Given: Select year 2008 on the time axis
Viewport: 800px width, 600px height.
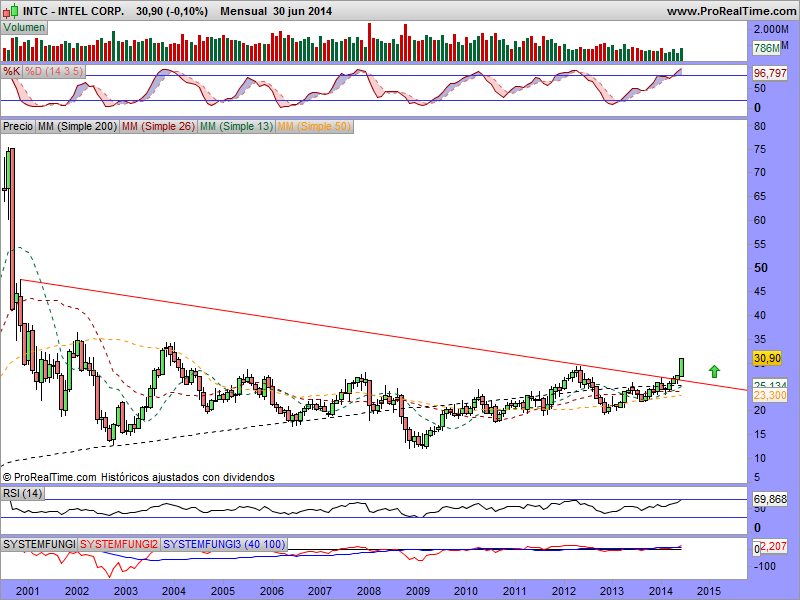Looking at the screenshot, I should coord(368,591).
